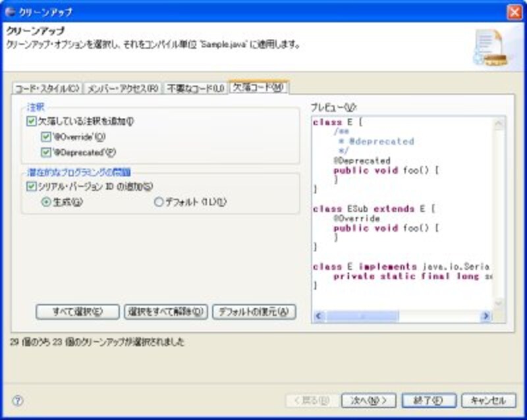This screenshot has width=527, height=420.
Task: Click the clean up wizard banner image
Action: (491, 47)
